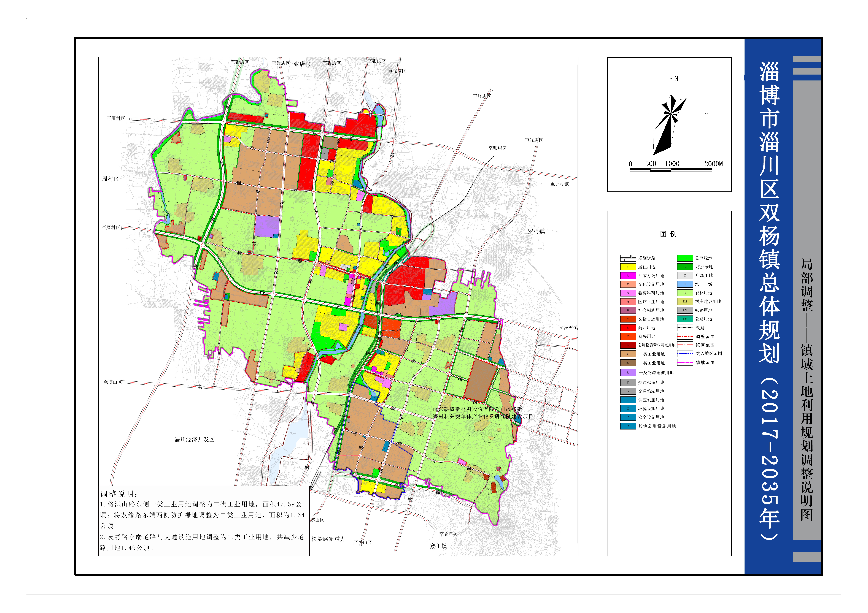Click the 调整说明 heading in notes box
The height and width of the screenshot is (613, 868).
(119, 494)
